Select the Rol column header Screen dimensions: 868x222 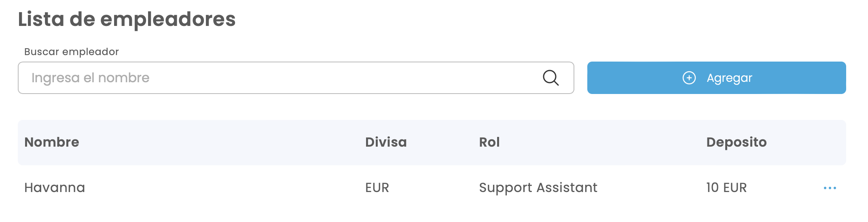click(x=489, y=142)
